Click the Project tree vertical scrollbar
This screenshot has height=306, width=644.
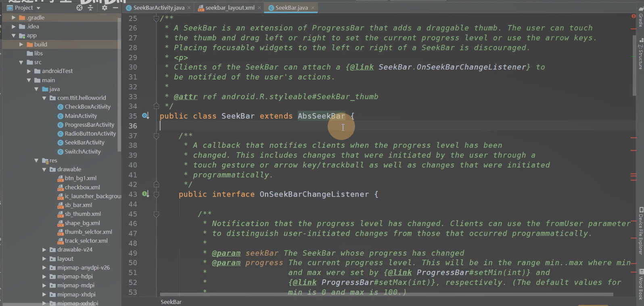[x=119, y=84]
